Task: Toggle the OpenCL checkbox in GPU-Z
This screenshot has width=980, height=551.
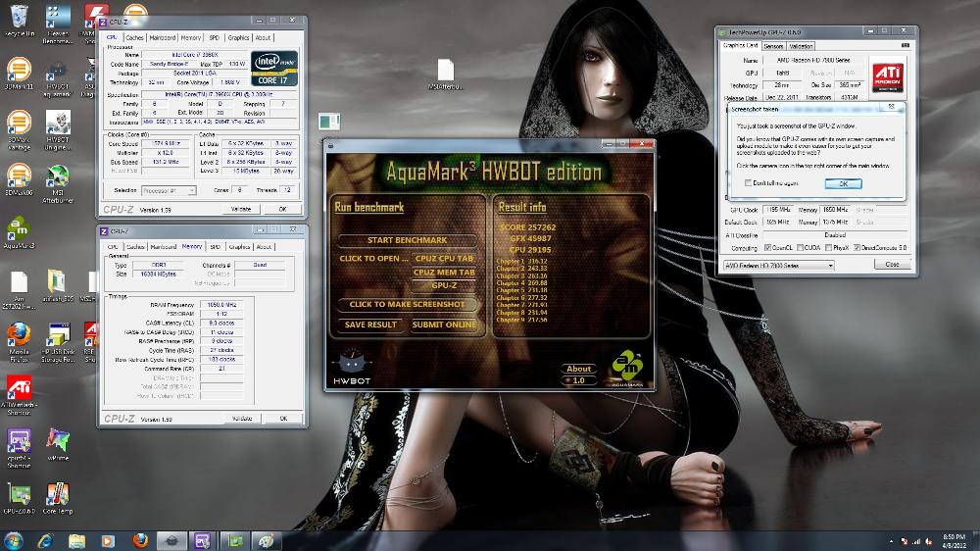Action: click(768, 248)
